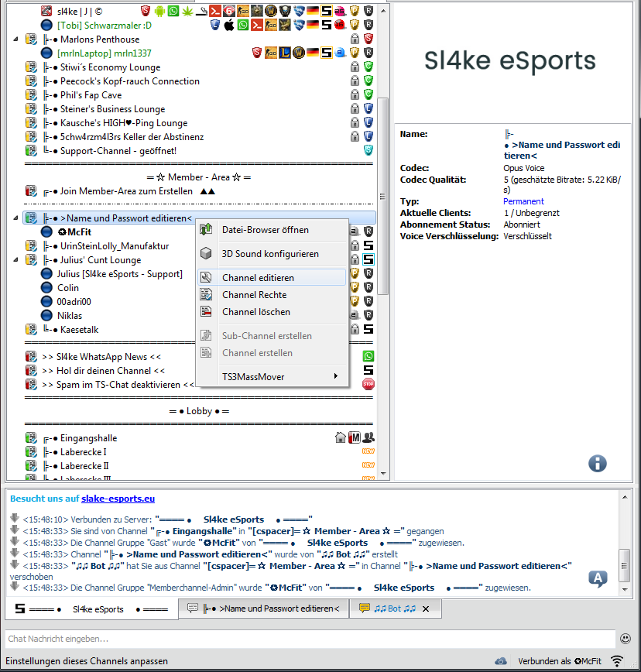The height and width of the screenshot is (672, 641).
Task: Click the cigarette icon on the sl4ke row
Action: [201, 11]
